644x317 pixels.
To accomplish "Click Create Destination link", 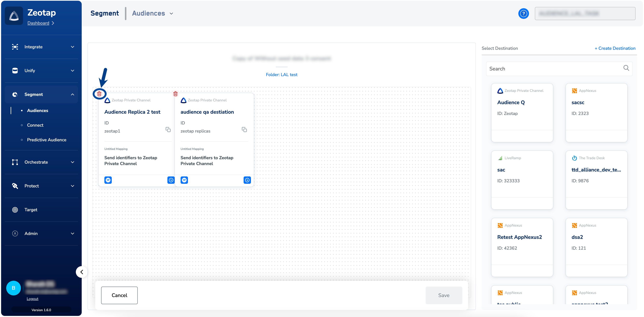I will tap(615, 49).
